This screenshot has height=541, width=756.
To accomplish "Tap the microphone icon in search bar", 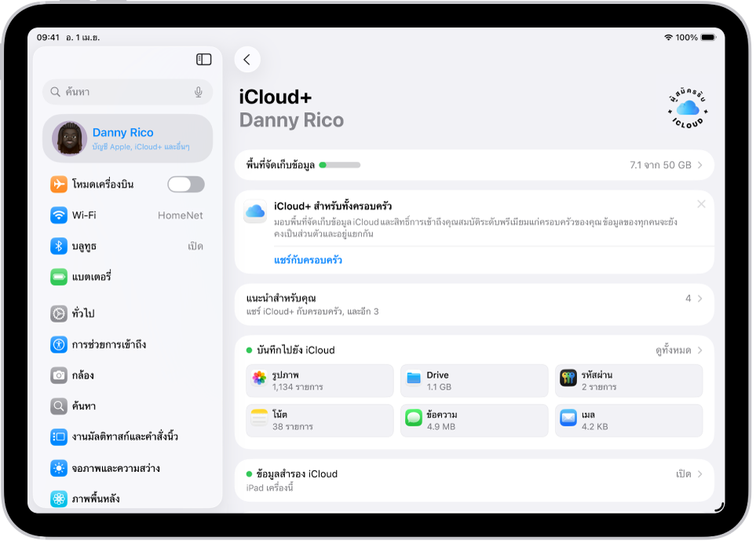I will 197,92.
